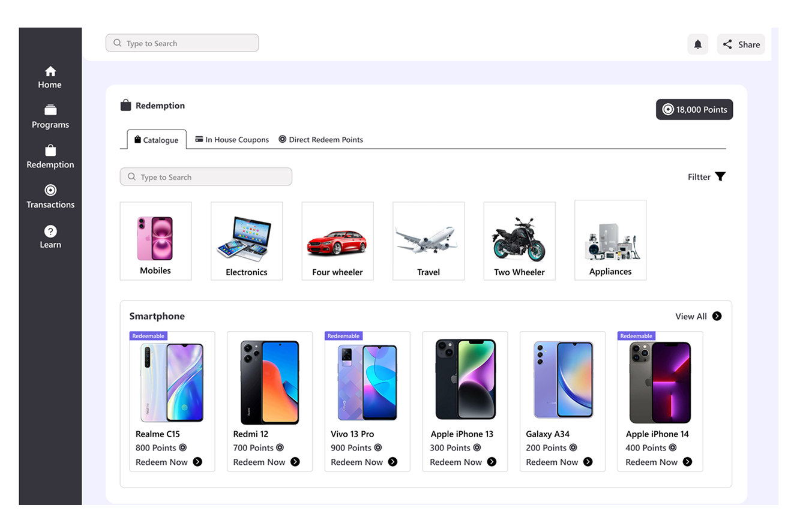Open the Vivo 13 Pro phone image
This screenshot has height=532, width=797.
coord(367,383)
